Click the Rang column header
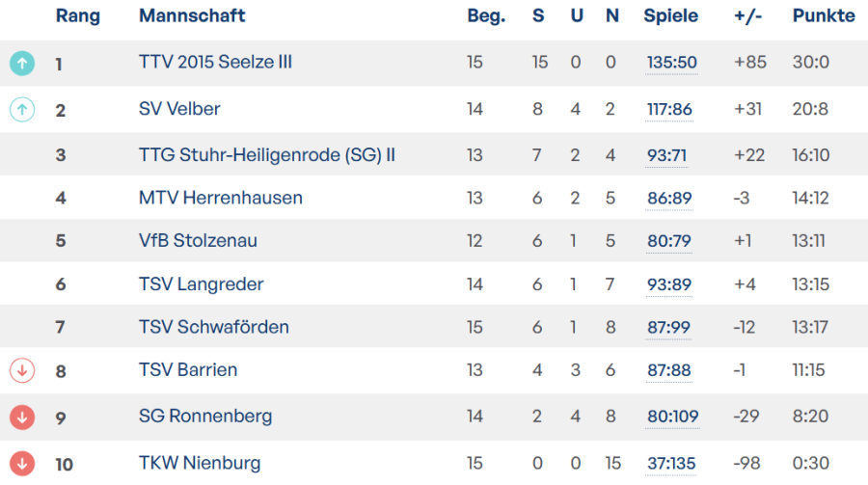The width and height of the screenshot is (868, 485). click(78, 16)
